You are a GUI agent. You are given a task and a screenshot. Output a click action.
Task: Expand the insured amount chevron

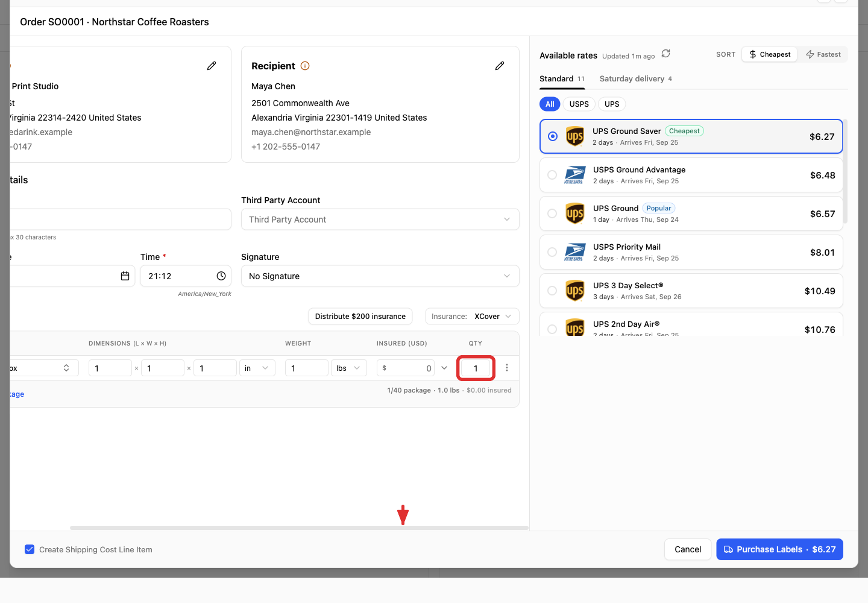(444, 368)
